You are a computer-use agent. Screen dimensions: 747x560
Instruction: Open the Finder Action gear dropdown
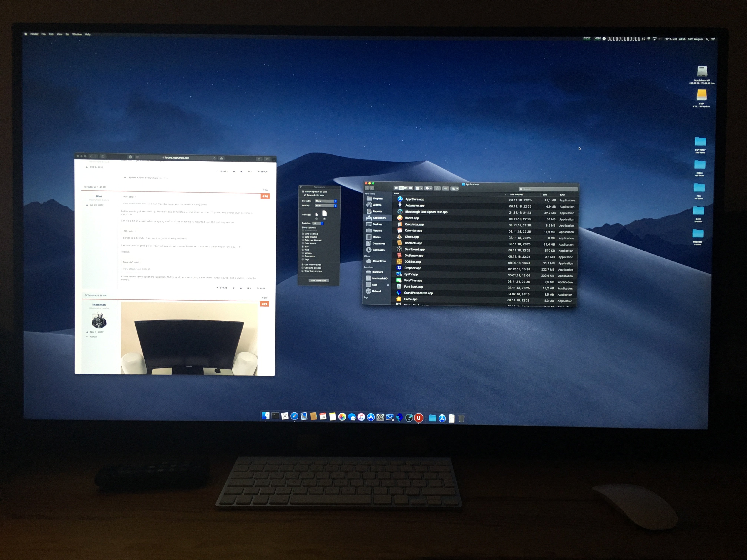(x=428, y=189)
